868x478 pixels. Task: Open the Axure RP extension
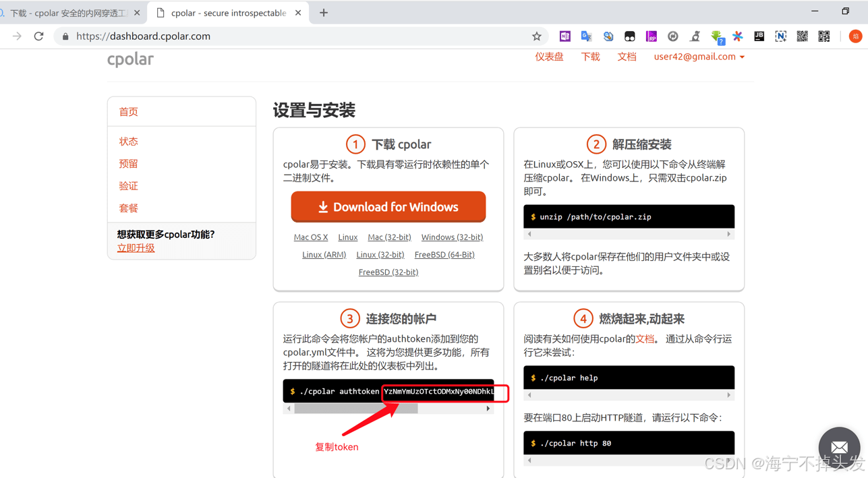click(652, 36)
